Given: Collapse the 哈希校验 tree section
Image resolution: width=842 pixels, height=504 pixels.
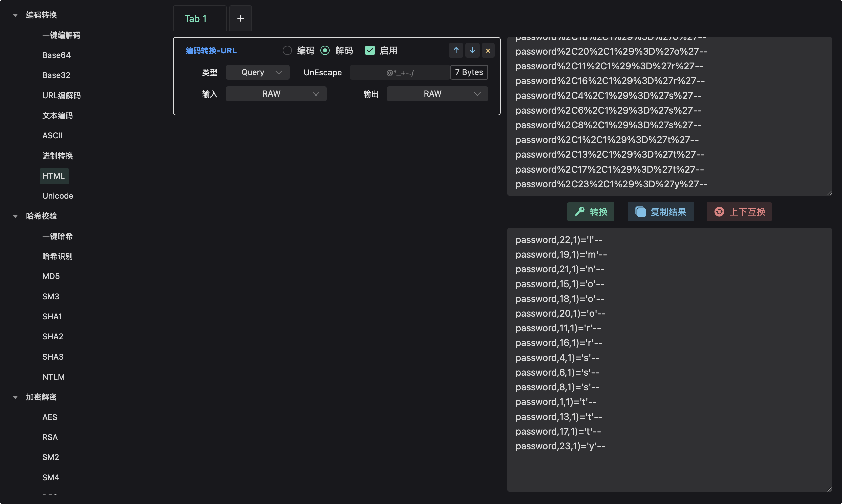Looking at the screenshot, I should (x=15, y=216).
